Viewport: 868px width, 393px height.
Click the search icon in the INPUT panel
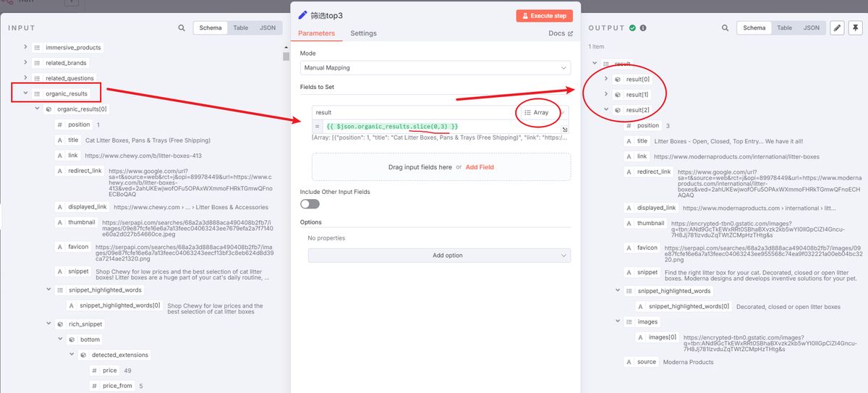coord(182,28)
